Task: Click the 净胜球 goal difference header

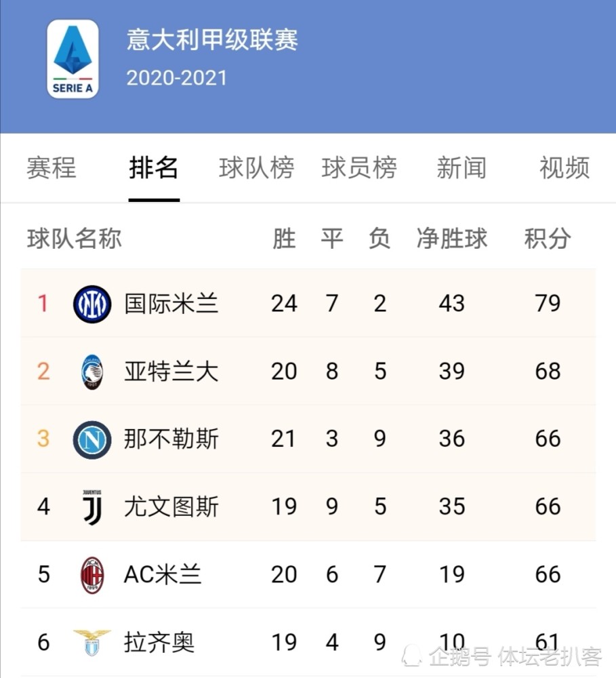Action: tap(452, 239)
